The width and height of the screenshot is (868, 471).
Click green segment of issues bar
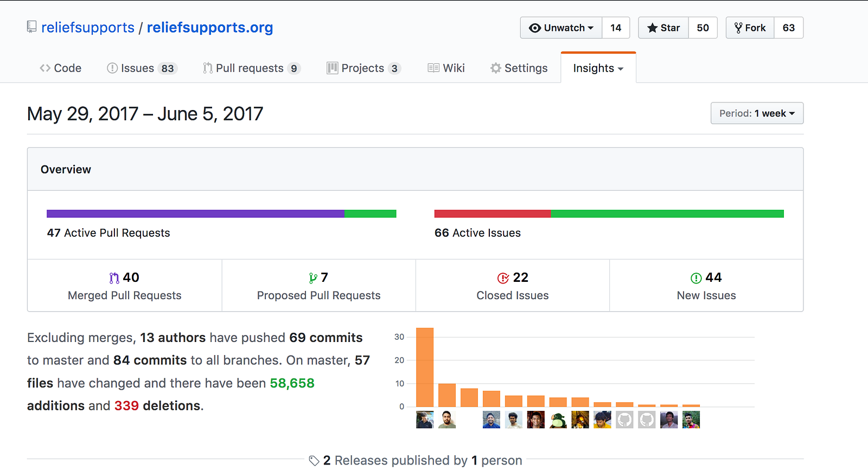pyautogui.click(x=667, y=214)
